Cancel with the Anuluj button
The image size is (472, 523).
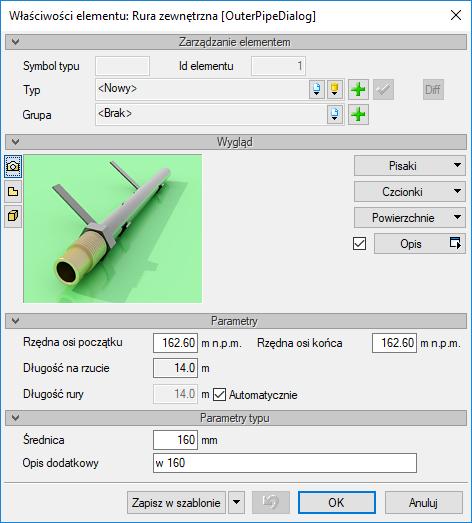(424, 502)
